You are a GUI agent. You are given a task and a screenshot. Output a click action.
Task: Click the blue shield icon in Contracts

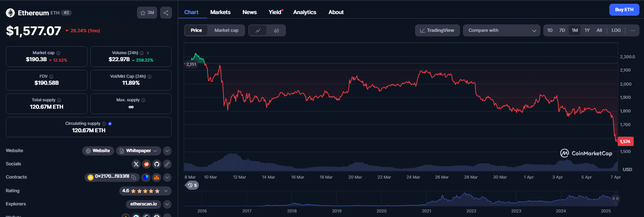[146, 177]
